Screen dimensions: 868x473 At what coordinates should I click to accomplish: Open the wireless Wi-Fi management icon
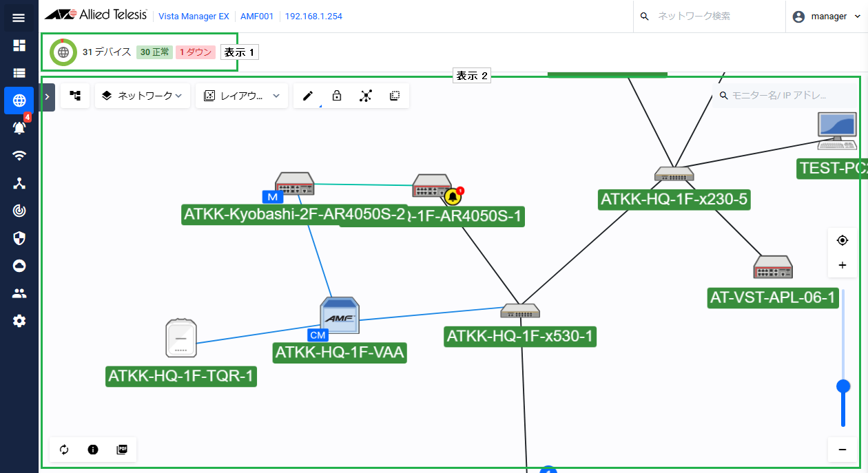[x=19, y=156]
